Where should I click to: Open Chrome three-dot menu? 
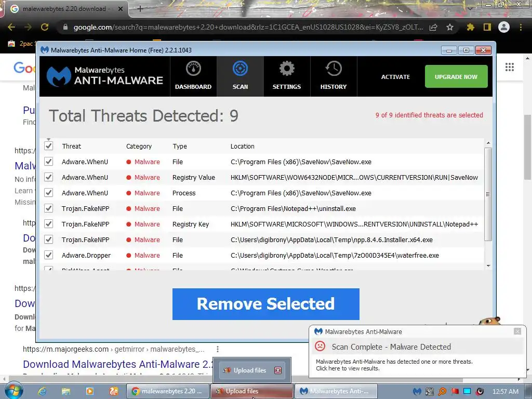521,27
